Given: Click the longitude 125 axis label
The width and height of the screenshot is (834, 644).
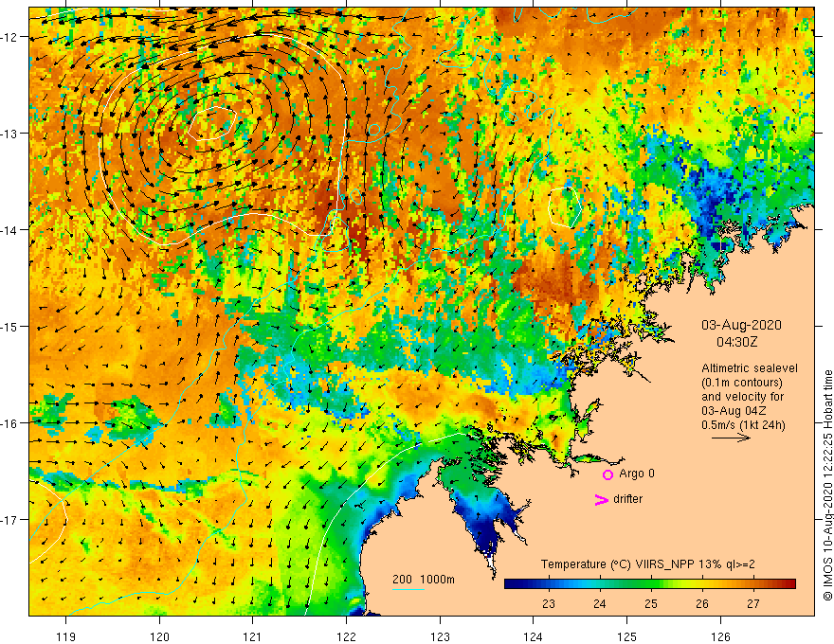Looking at the screenshot, I should (626, 636).
